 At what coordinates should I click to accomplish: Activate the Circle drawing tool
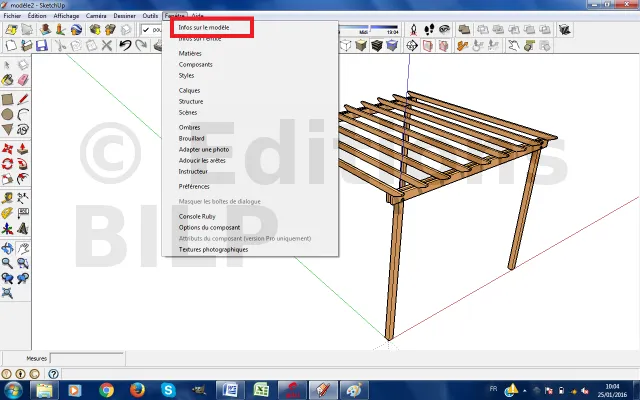pos(8,114)
